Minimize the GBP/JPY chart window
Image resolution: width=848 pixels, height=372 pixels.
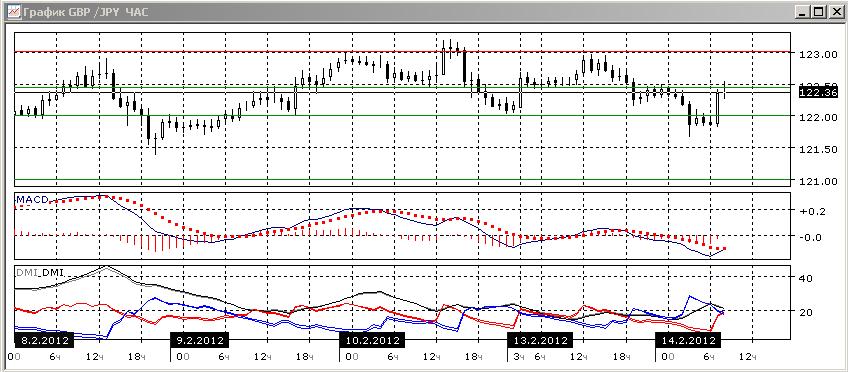tap(804, 11)
